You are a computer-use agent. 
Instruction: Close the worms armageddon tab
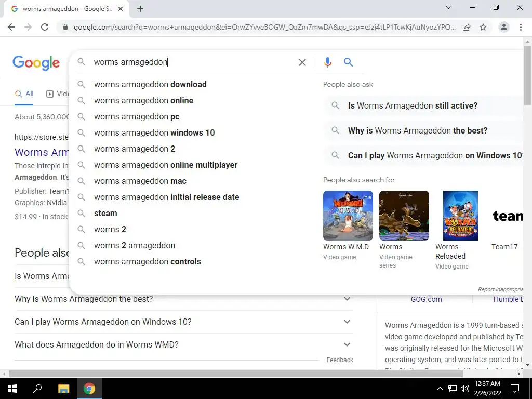[121, 9]
